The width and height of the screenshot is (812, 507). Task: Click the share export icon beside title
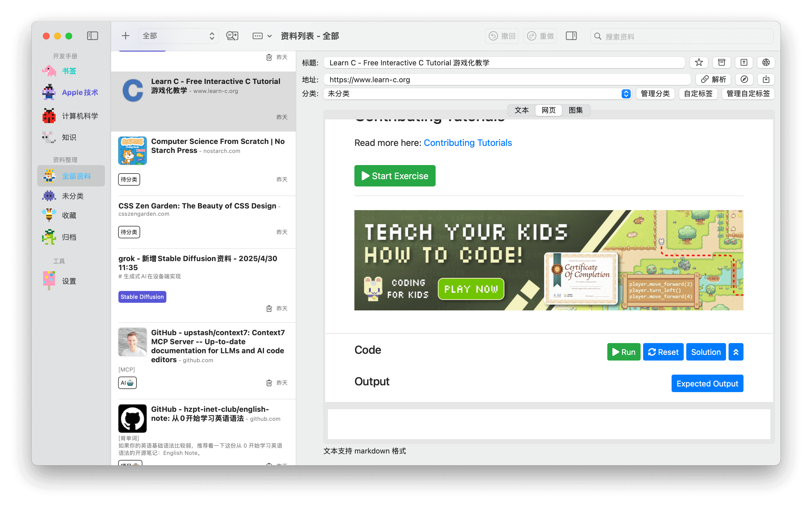click(x=744, y=62)
